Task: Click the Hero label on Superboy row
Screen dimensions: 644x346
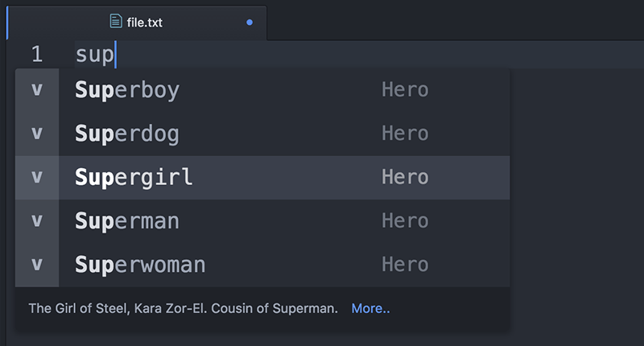Action: point(405,90)
